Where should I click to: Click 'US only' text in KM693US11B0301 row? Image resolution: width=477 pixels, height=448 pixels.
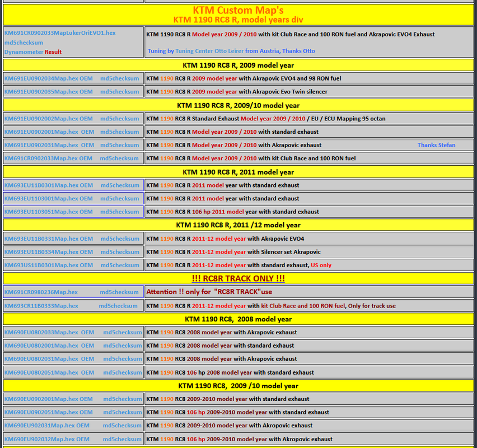321,265
